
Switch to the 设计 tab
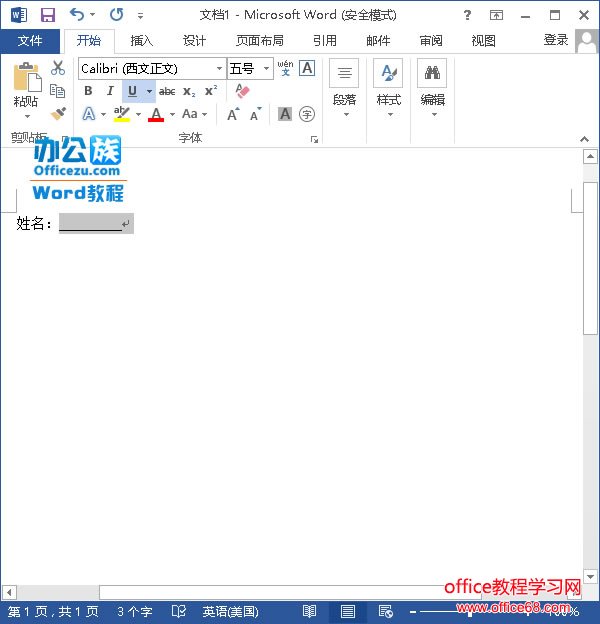(194, 41)
